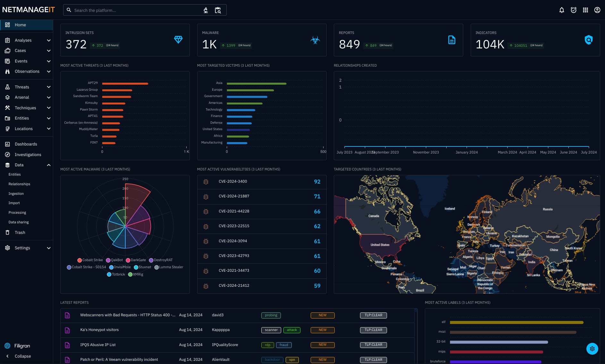
Task: Expand the Settings section chevron
Action: (49, 248)
